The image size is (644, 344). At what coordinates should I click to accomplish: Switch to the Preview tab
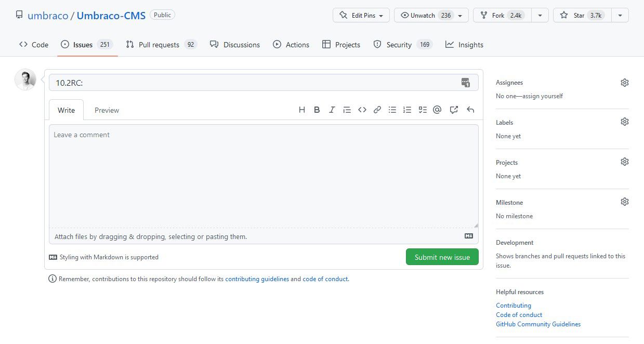(x=107, y=110)
